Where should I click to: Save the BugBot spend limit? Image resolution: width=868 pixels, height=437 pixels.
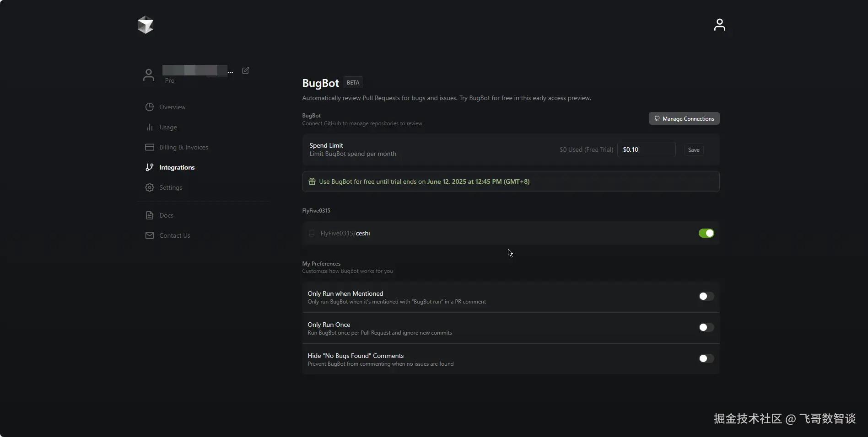694,150
